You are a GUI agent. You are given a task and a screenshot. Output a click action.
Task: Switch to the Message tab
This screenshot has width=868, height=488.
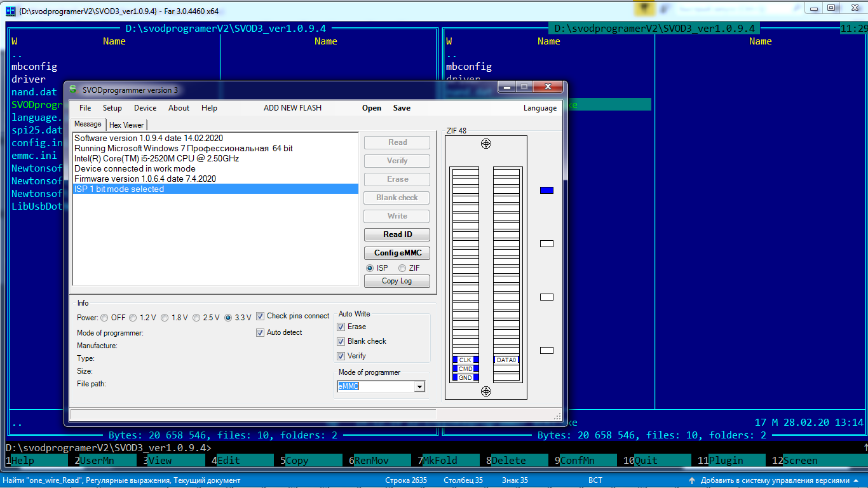point(88,124)
